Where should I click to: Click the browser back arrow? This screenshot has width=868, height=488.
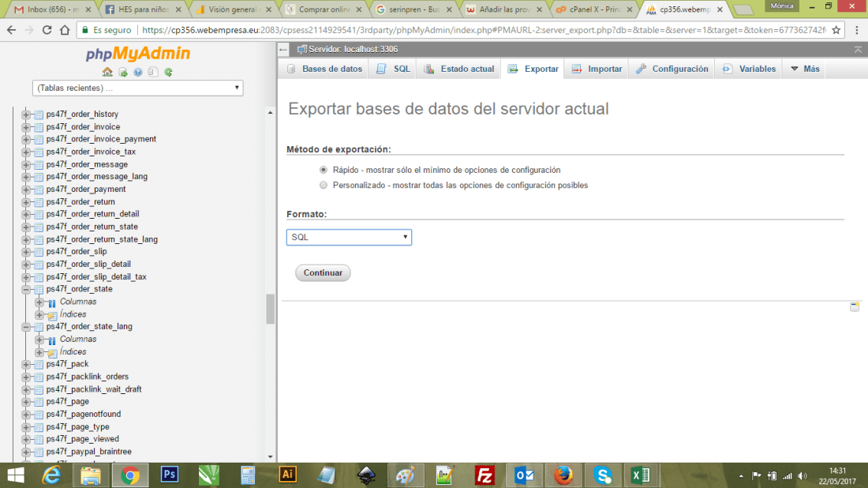point(12,30)
